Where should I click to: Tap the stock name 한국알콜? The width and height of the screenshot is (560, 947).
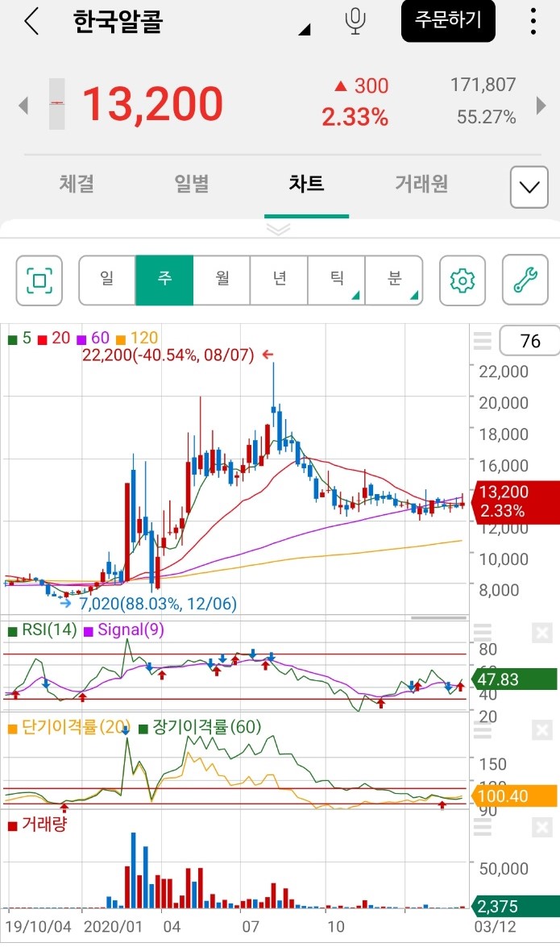coord(118,21)
